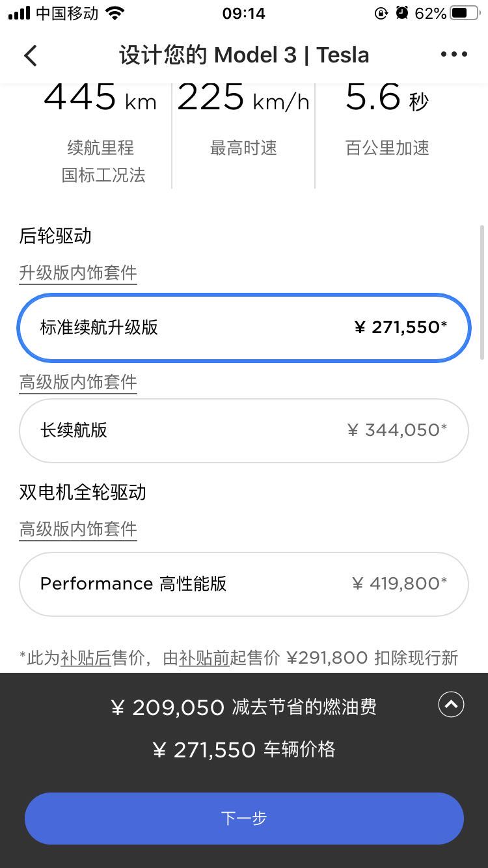Tap the 补贴前 underlined link
This screenshot has height=868, width=488.
coord(204,658)
